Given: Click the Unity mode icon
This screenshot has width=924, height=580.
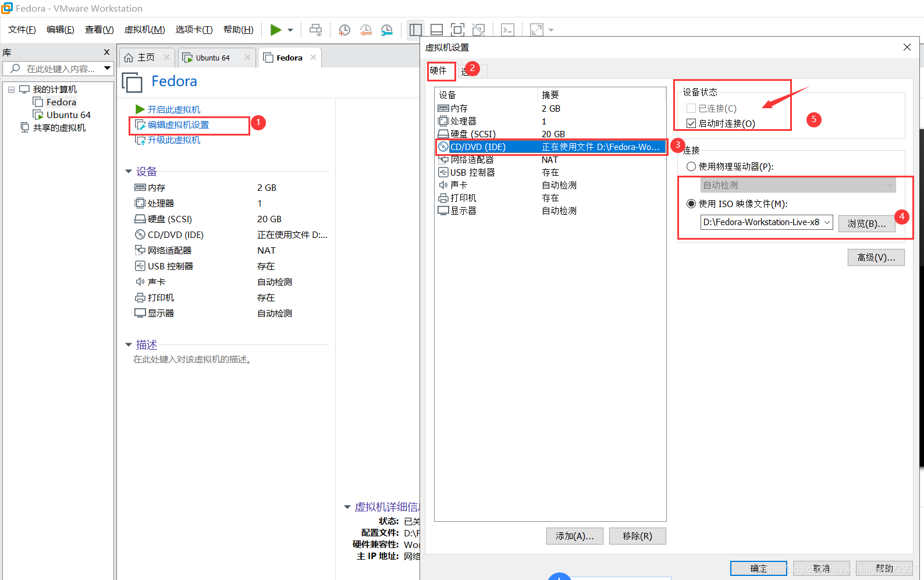Looking at the screenshot, I should coord(478,30).
